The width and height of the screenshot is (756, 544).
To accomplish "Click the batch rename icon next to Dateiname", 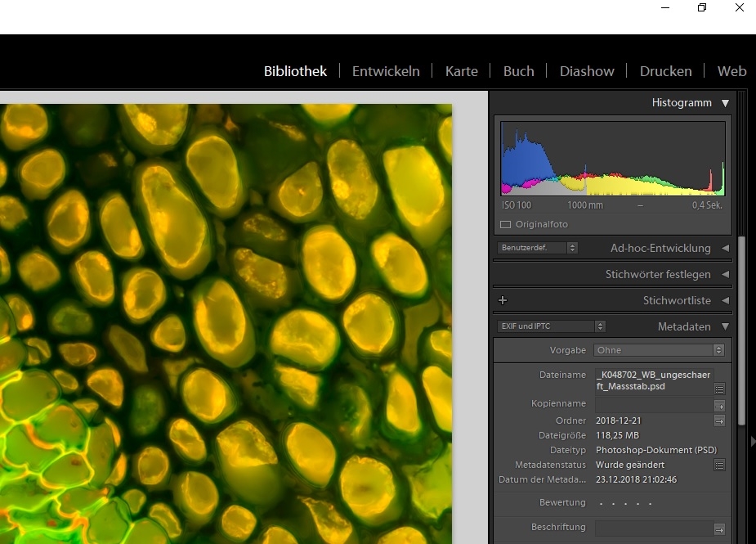I will pos(719,389).
